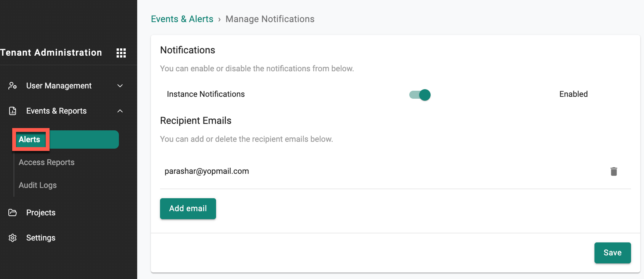Click the Settings gear icon

pos(13,238)
